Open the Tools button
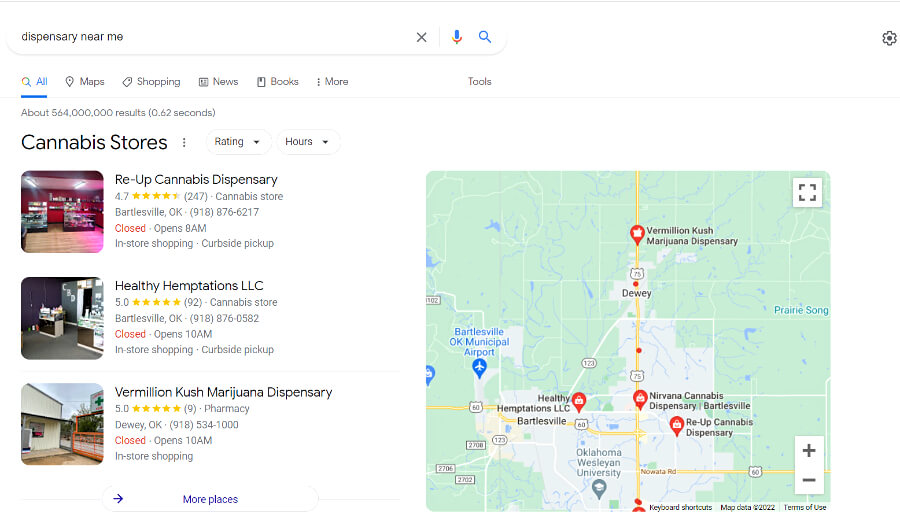The image size is (900, 518). tap(479, 82)
